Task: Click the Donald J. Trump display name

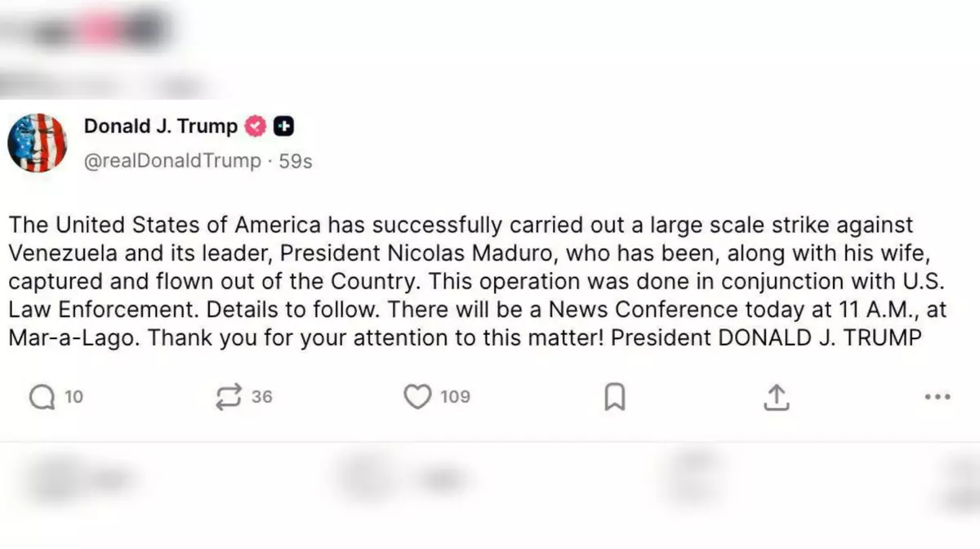Action: [x=160, y=126]
